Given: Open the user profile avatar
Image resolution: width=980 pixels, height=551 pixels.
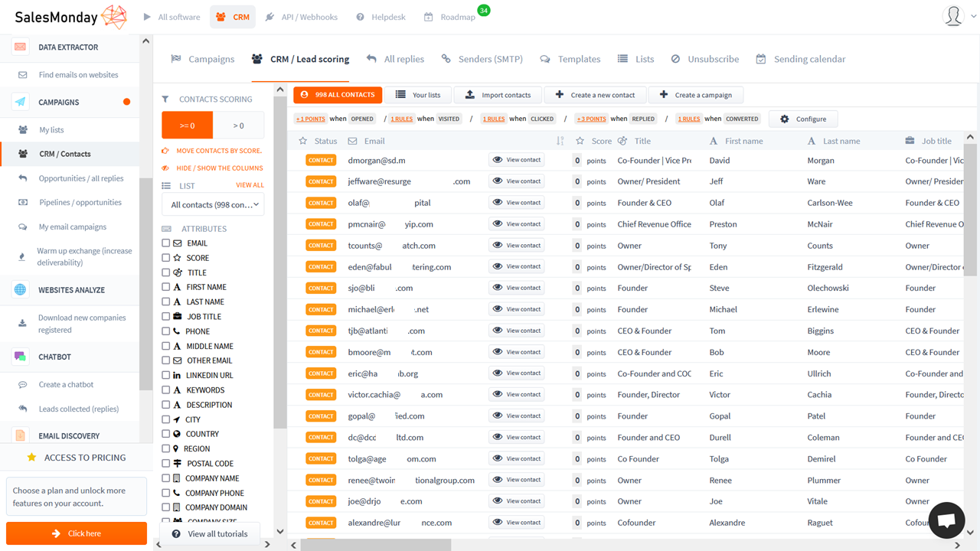Looking at the screenshot, I should coord(953,16).
